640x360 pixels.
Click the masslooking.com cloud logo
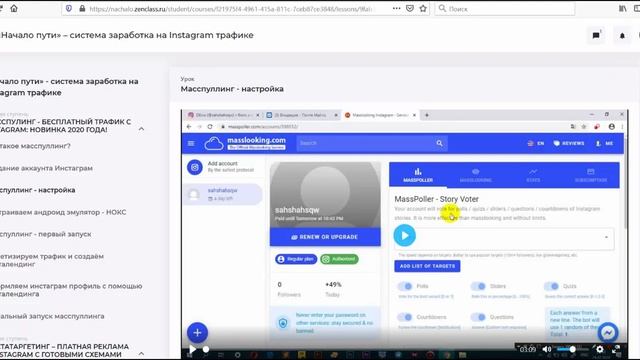click(214, 143)
